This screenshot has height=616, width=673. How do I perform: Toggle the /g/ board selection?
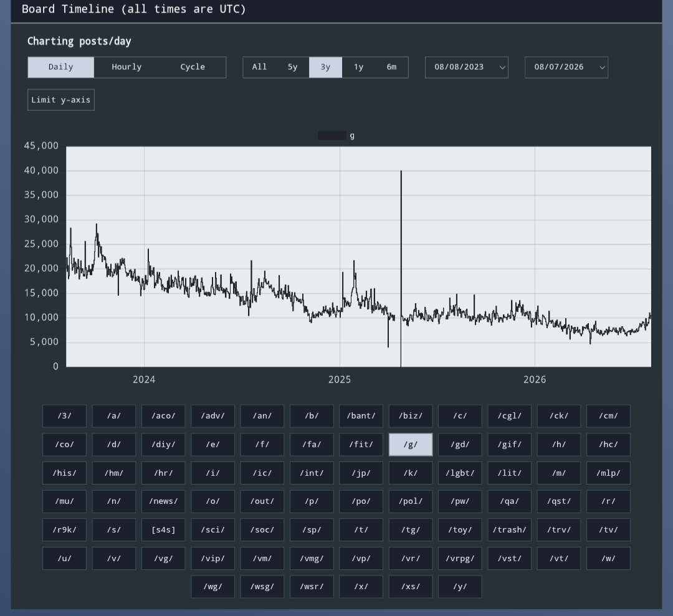coord(411,445)
